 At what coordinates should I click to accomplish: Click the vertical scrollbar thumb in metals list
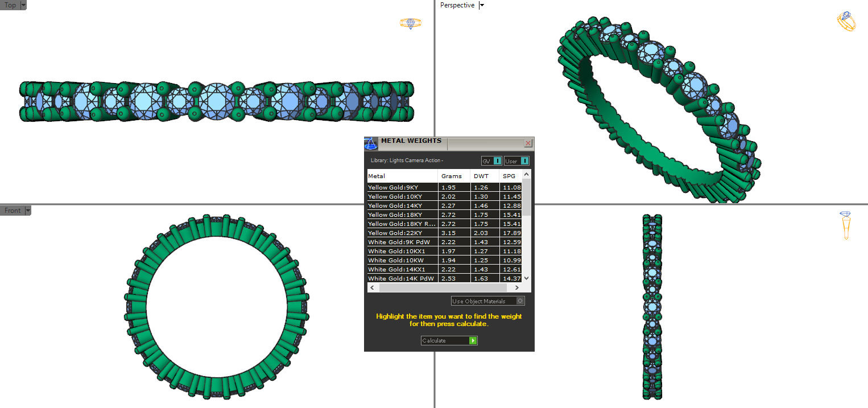[527, 197]
